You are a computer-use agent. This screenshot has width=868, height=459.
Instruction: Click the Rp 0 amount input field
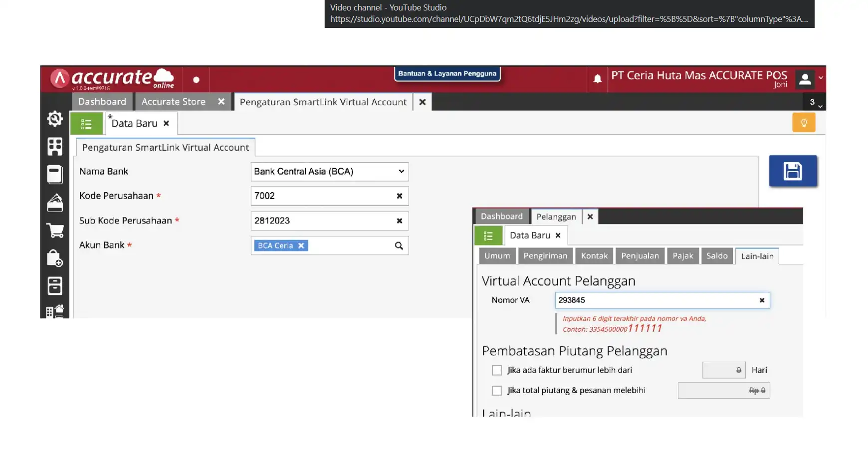(x=724, y=391)
